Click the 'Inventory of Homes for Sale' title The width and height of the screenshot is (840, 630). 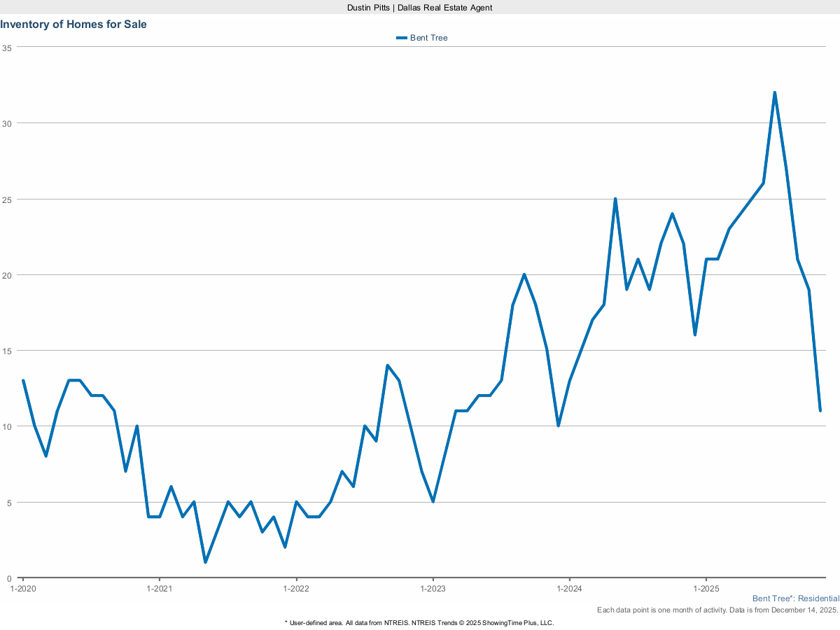[x=73, y=24]
